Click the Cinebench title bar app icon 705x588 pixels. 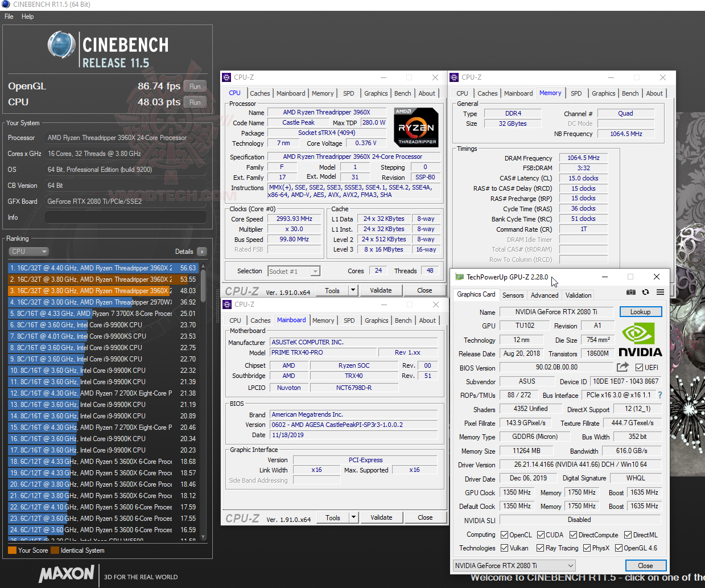point(6,5)
